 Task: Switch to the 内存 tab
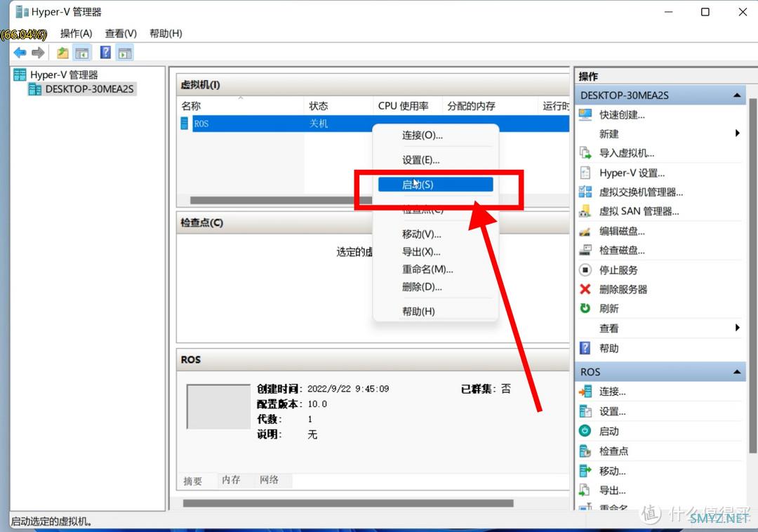point(231,480)
